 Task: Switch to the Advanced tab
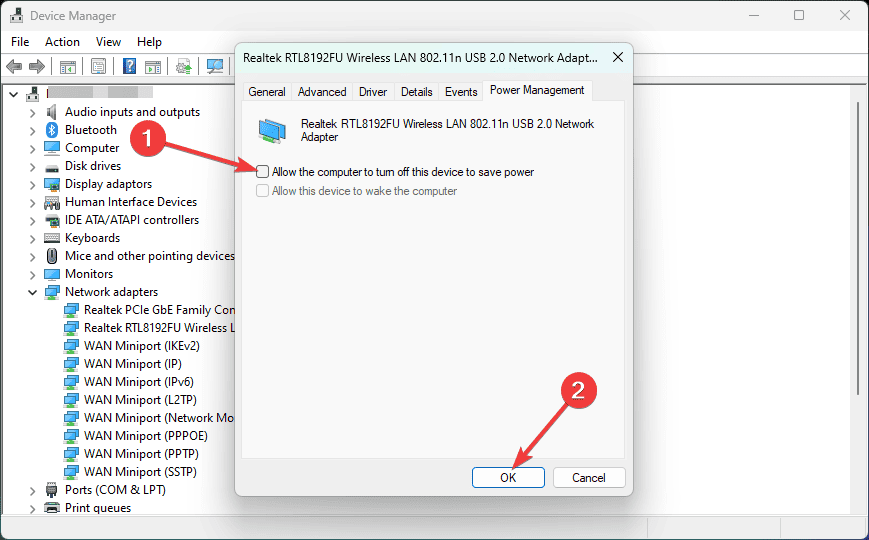click(322, 91)
